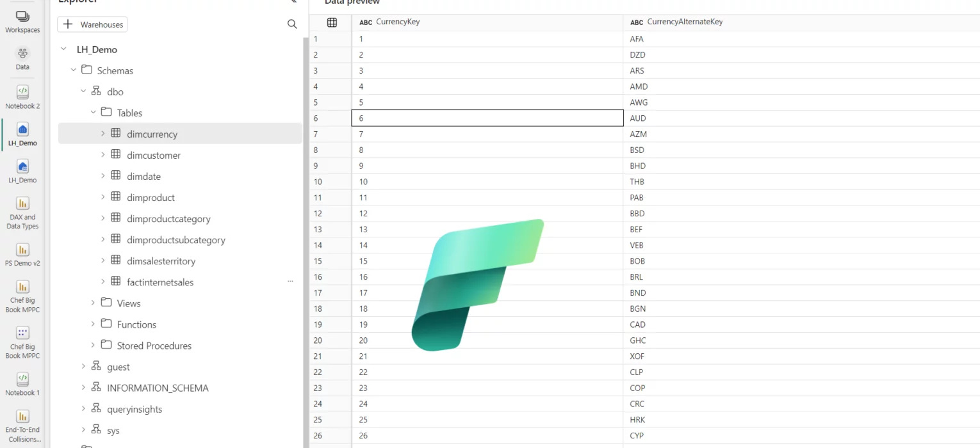Click the INFORMATION_SCHEMA schema icon
This screenshot has height=448, width=980.
click(96, 387)
